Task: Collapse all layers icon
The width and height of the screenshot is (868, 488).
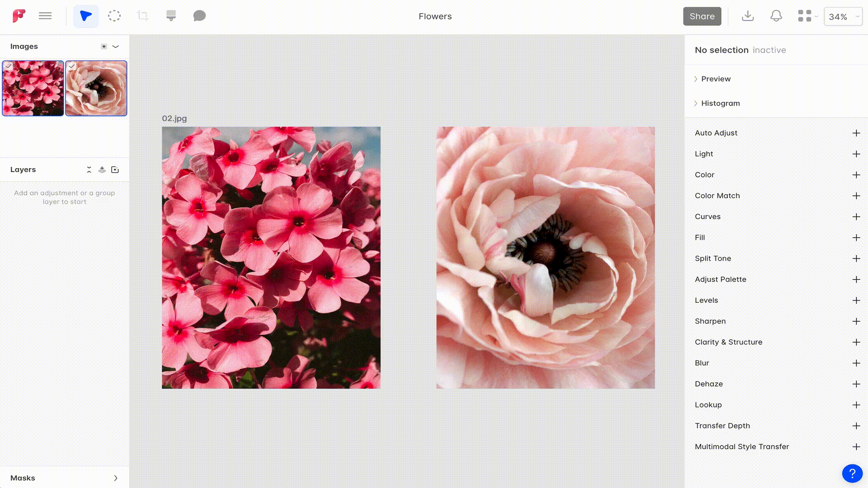Action: (x=89, y=169)
